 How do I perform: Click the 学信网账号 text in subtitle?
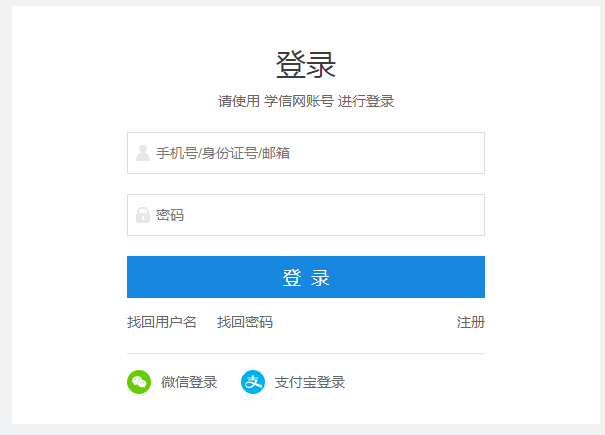click(299, 101)
